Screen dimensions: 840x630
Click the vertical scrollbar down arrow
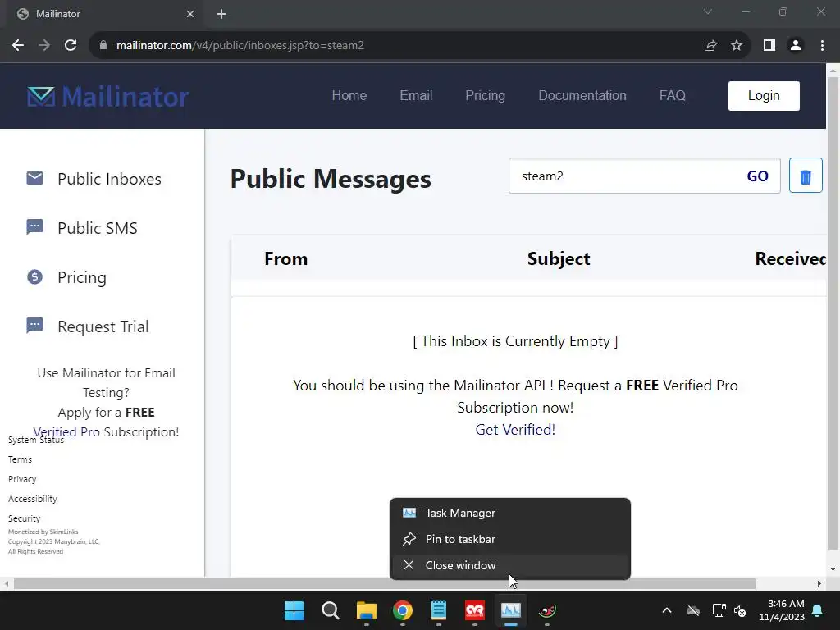(833, 569)
